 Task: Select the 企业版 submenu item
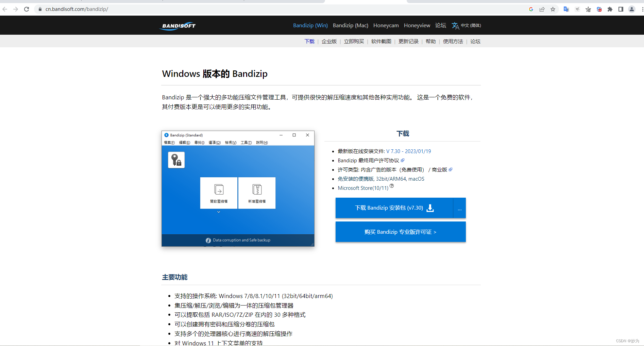(329, 41)
